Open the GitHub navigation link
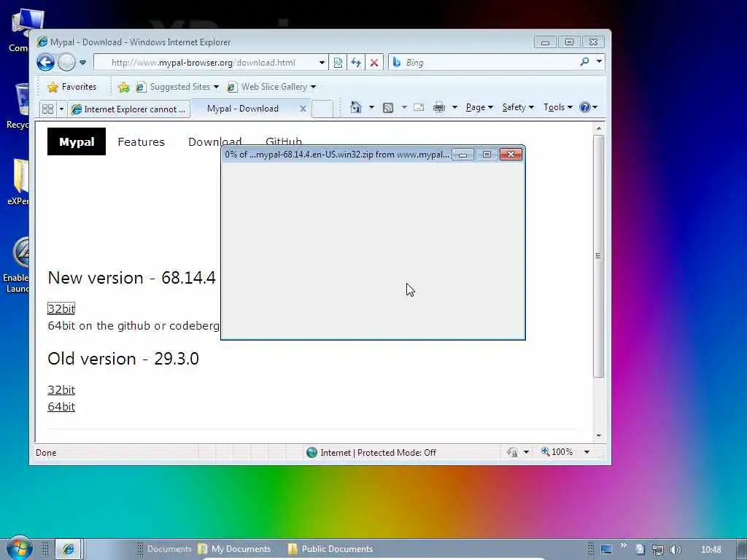Image resolution: width=747 pixels, height=560 pixels. tap(284, 141)
